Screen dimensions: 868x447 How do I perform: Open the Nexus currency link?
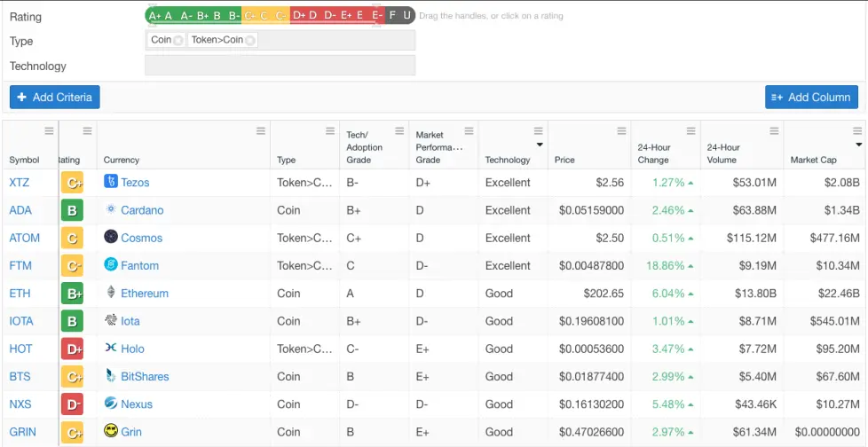tap(137, 404)
